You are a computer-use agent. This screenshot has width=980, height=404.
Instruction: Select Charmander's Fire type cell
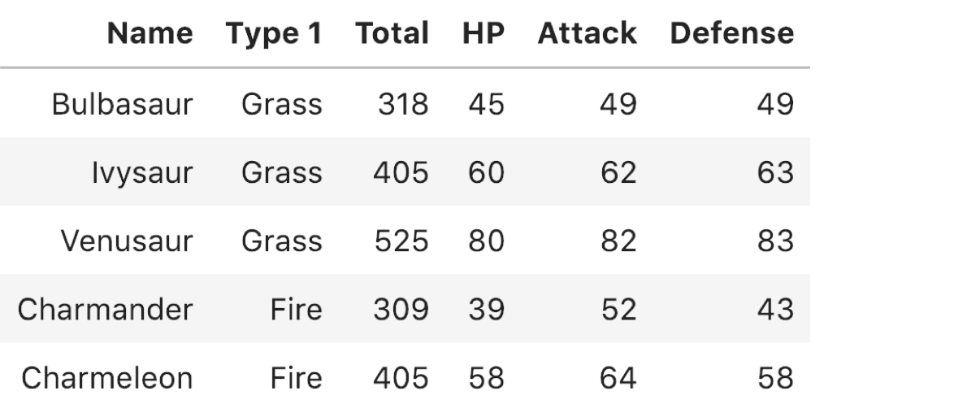[x=297, y=309]
